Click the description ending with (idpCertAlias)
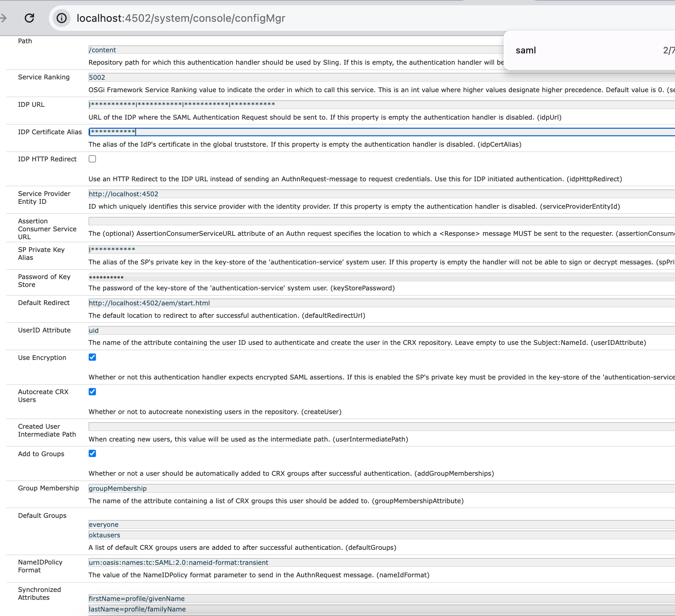 click(305, 144)
